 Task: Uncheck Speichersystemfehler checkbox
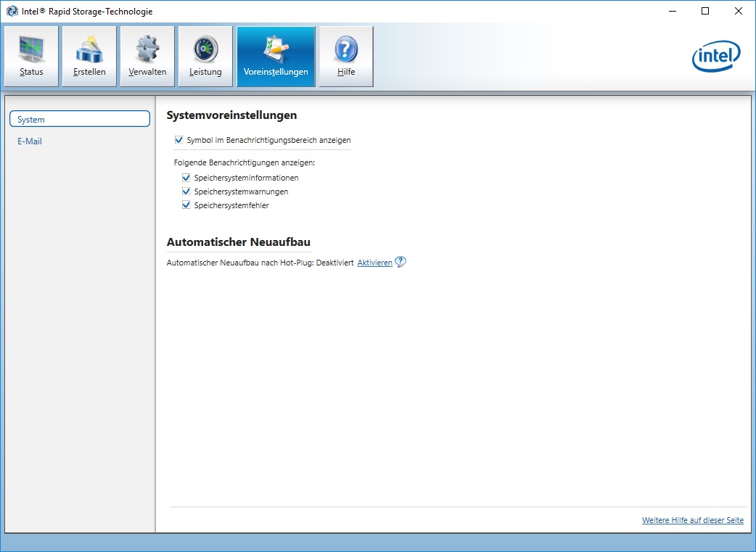(x=186, y=205)
